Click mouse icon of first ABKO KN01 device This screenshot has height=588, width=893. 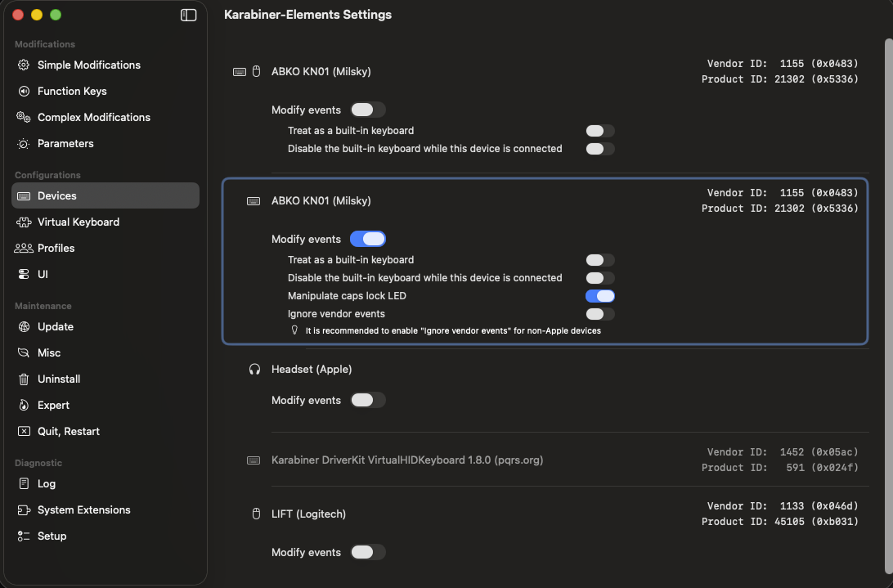click(256, 71)
